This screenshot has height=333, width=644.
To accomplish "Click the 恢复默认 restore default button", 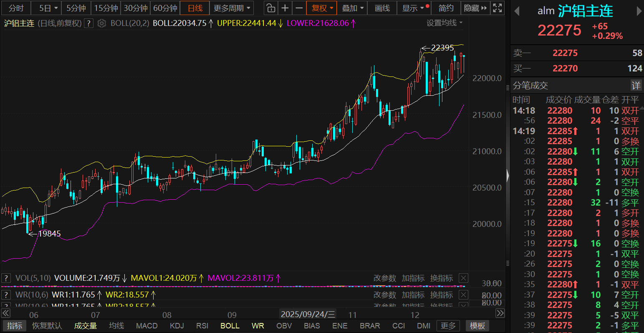I will click(x=47, y=325).
